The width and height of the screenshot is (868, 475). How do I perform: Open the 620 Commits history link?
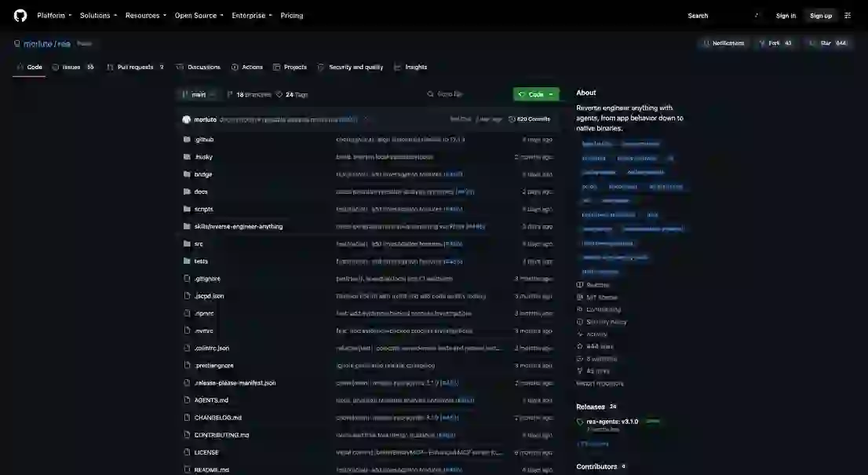coord(529,119)
